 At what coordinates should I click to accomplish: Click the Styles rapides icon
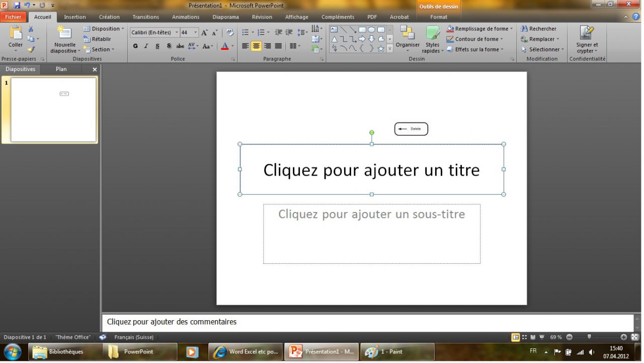pyautogui.click(x=432, y=33)
